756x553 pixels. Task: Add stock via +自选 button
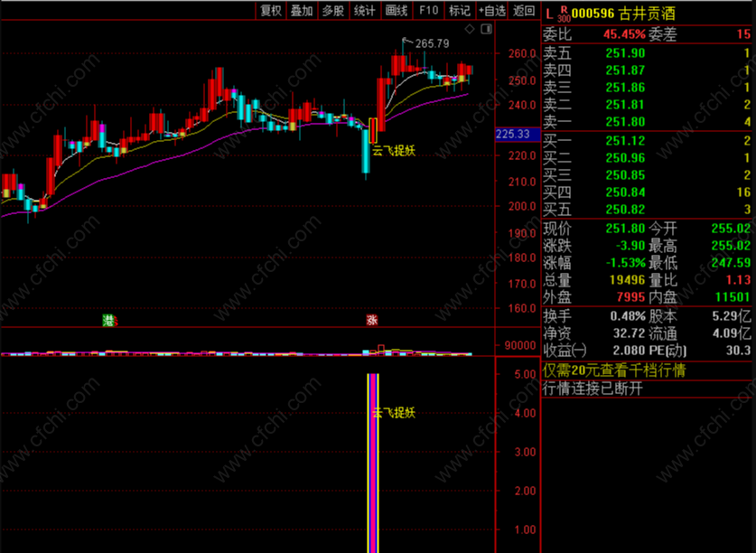point(491,11)
